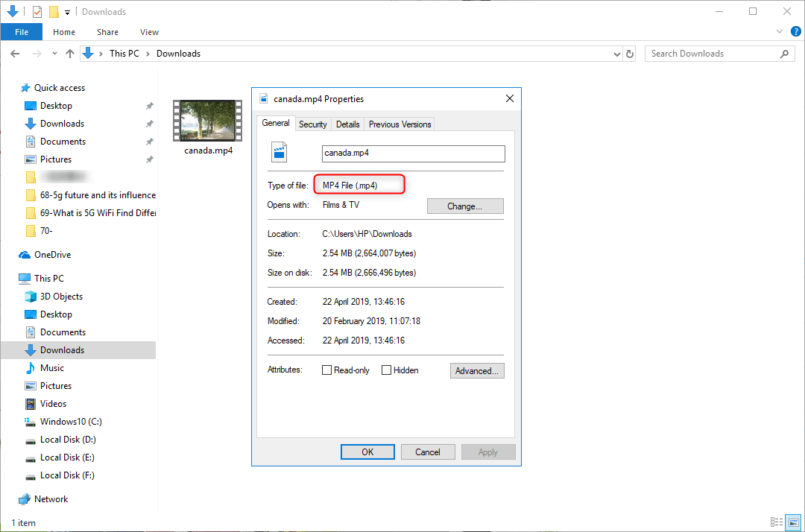
Task: Open the recent locations dropdown arrow
Action: [x=54, y=54]
